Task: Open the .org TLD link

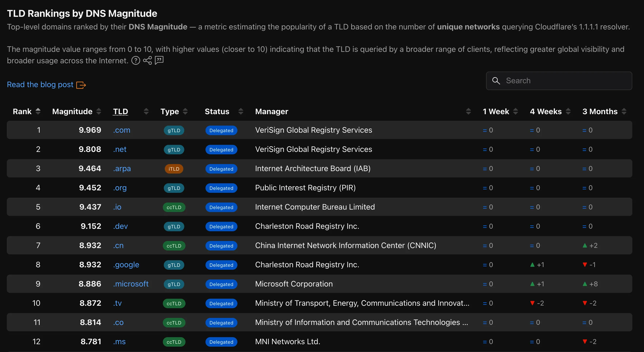Action: pyautogui.click(x=120, y=188)
